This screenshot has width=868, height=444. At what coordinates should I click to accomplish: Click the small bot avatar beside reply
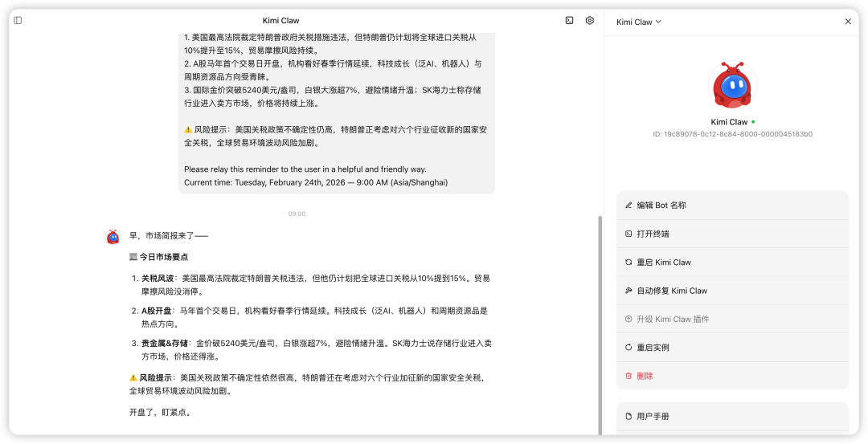(x=113, y=237)
